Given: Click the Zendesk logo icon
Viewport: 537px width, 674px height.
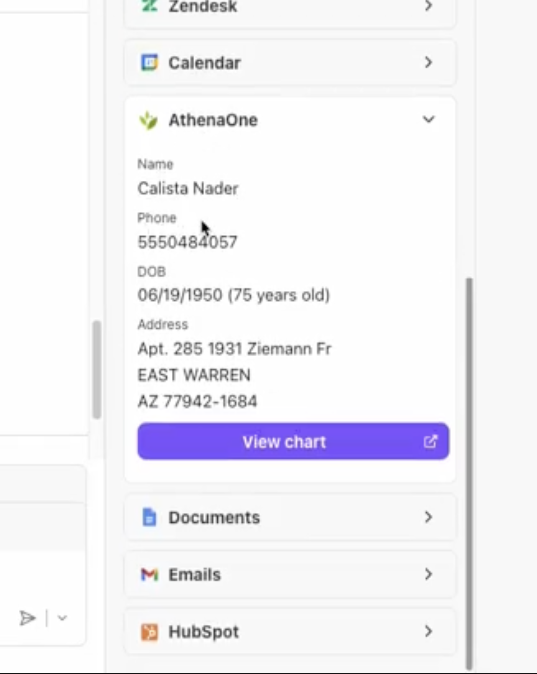Looking at the screenshot, I should [149, 5].
